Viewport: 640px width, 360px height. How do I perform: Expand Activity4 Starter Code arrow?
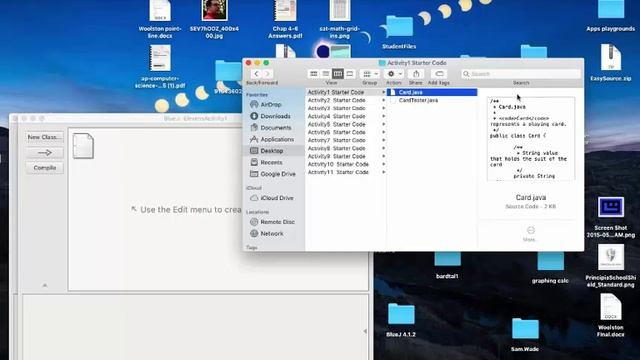pyautogui.click(x=383, y=116)
